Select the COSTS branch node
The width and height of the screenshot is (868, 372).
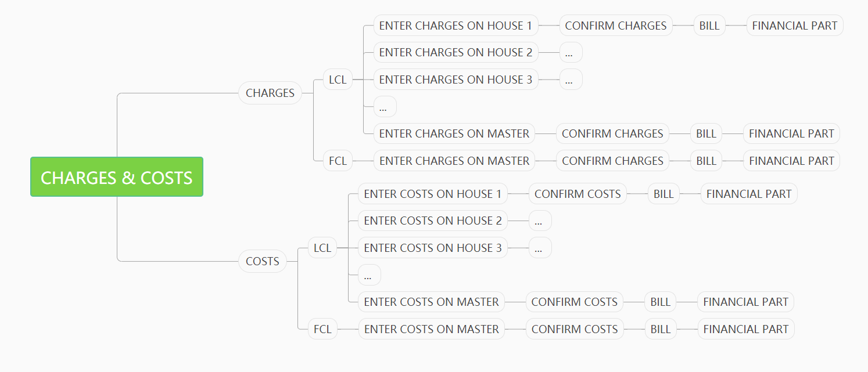click(263, 261)
